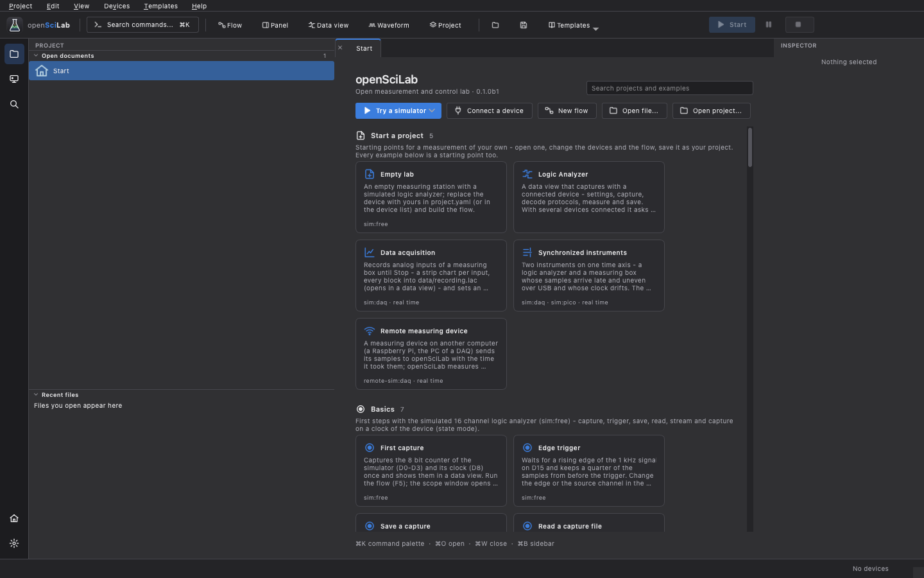Open the search sidebar icon
The height and width of the screenshot is (578, 924).
point(14,104)
